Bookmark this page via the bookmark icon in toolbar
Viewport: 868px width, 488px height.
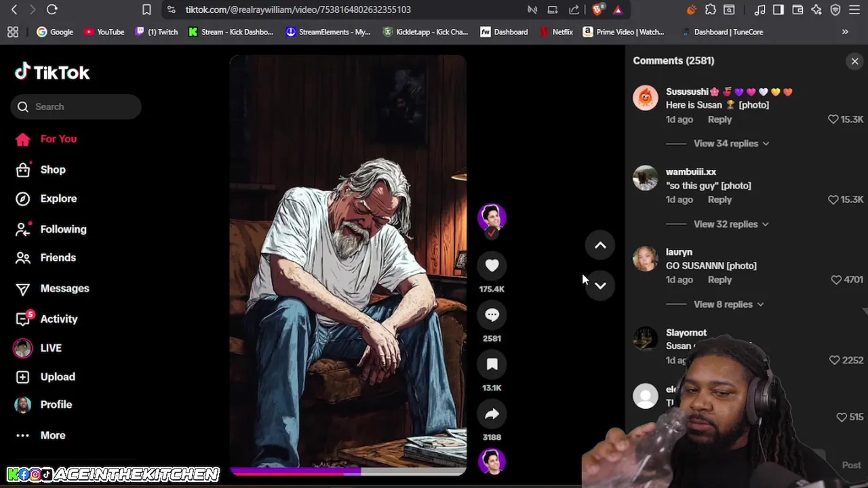coord(146,9)
